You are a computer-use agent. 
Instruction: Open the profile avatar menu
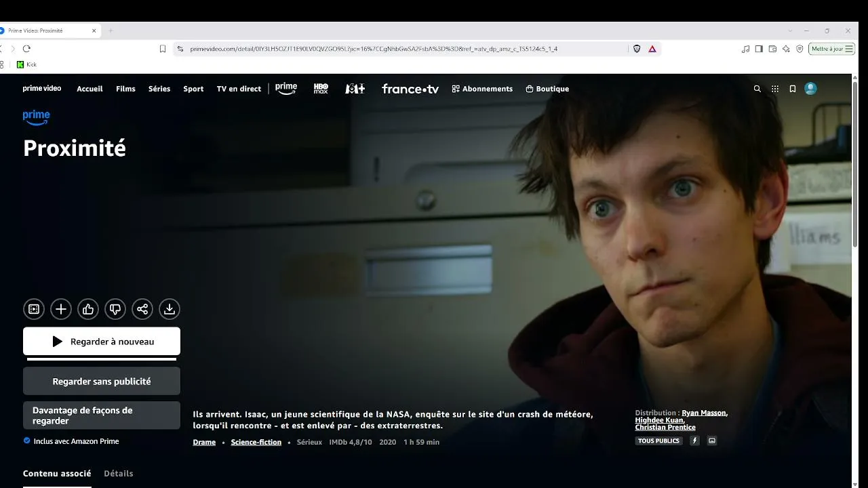coord(810,89)
